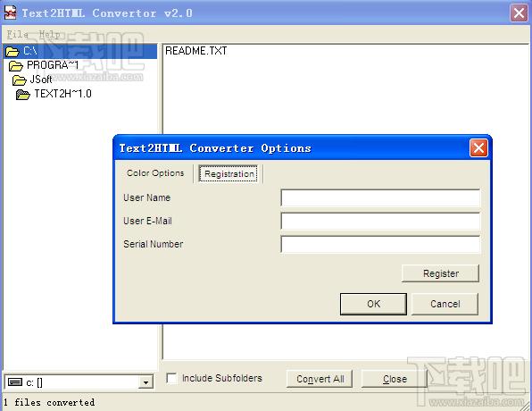The width and height of the screenshot is (532, 411).
Task: Focus the User E-Mail input field
Action: click(x=380, y=221)
